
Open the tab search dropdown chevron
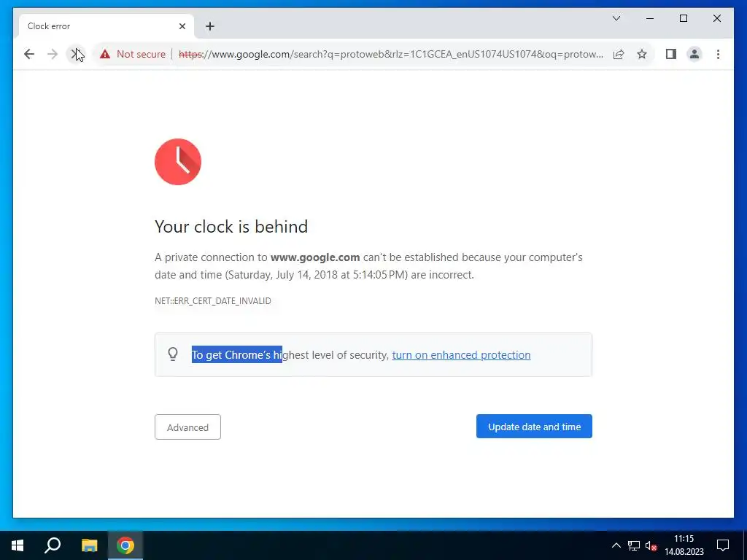(616, 18)
